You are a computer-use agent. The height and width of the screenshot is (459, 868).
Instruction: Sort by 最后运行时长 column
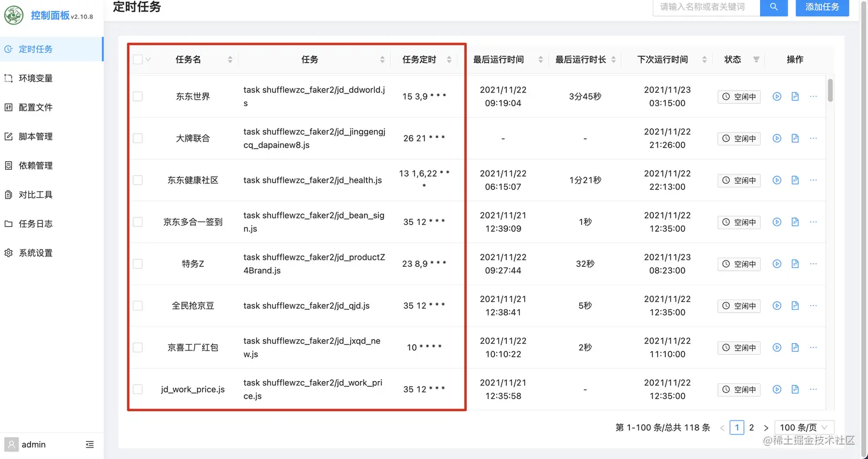[x=613, y=60]
